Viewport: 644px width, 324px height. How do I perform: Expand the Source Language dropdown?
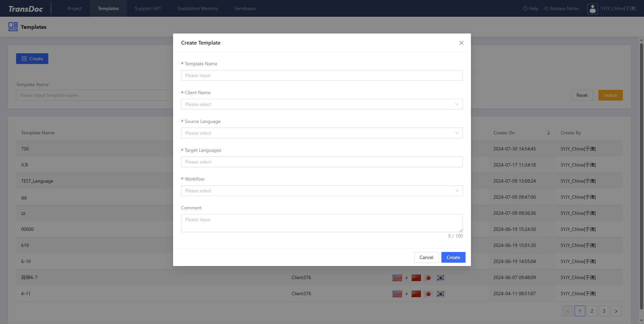tap(322, 133)
